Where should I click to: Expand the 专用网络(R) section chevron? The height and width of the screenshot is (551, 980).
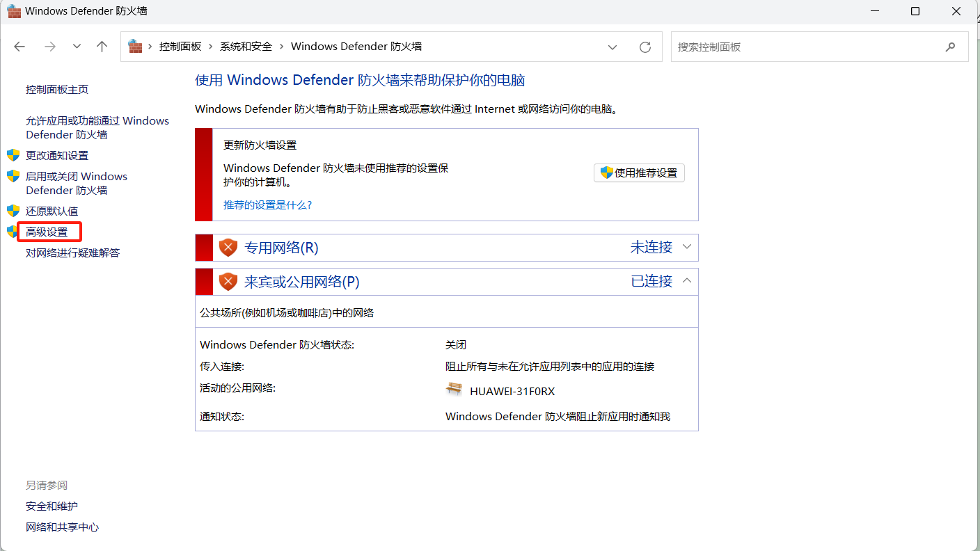[x=687, y=247]
